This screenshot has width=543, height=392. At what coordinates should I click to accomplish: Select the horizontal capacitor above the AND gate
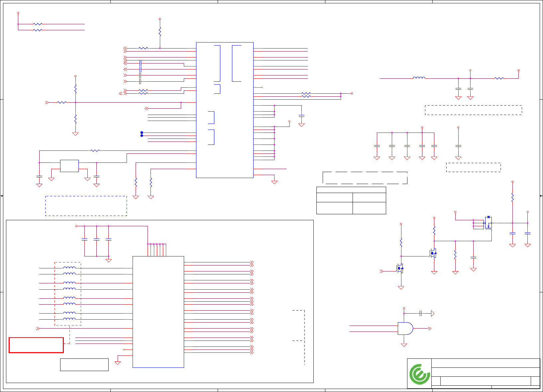pos(421,313)
